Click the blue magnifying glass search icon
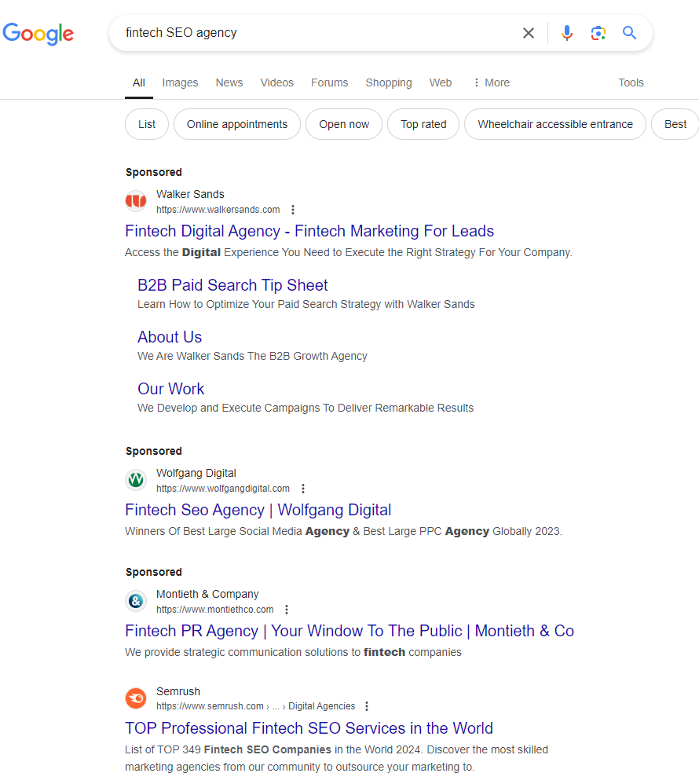 [x=630, y=33]
